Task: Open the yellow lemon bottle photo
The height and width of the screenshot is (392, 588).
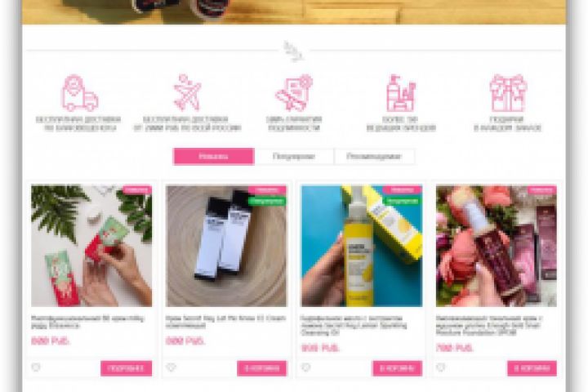Action: click(362, 246)
